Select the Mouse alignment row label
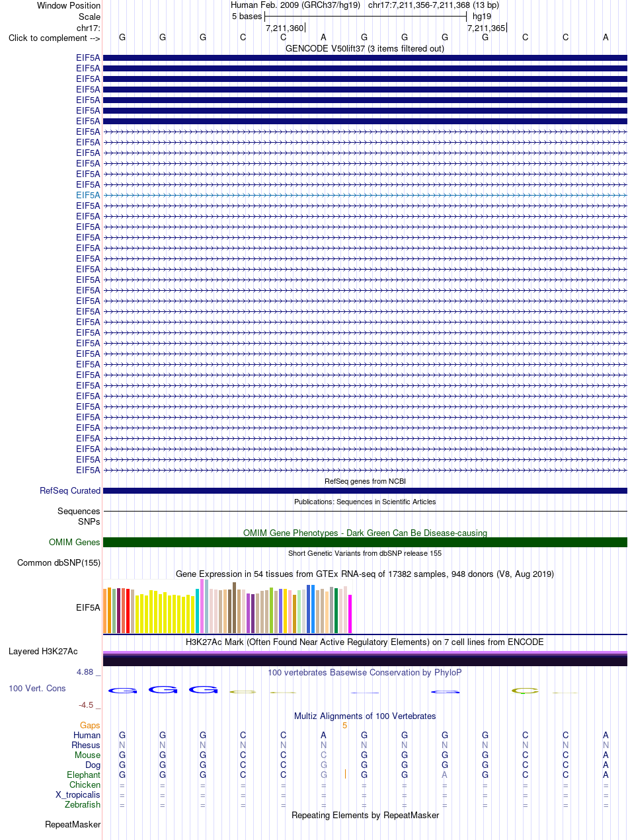The width and height of the screenshot is (628, 840). [x=88, y=755]
